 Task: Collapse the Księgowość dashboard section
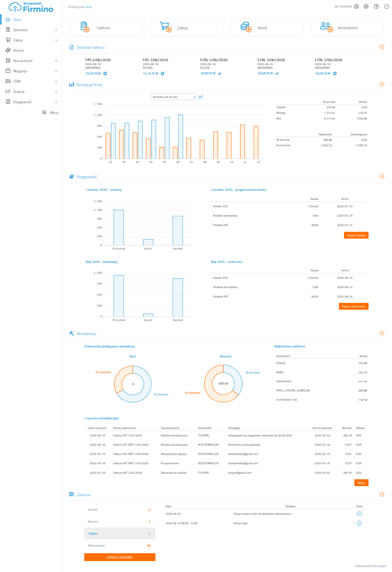point(382,176)
